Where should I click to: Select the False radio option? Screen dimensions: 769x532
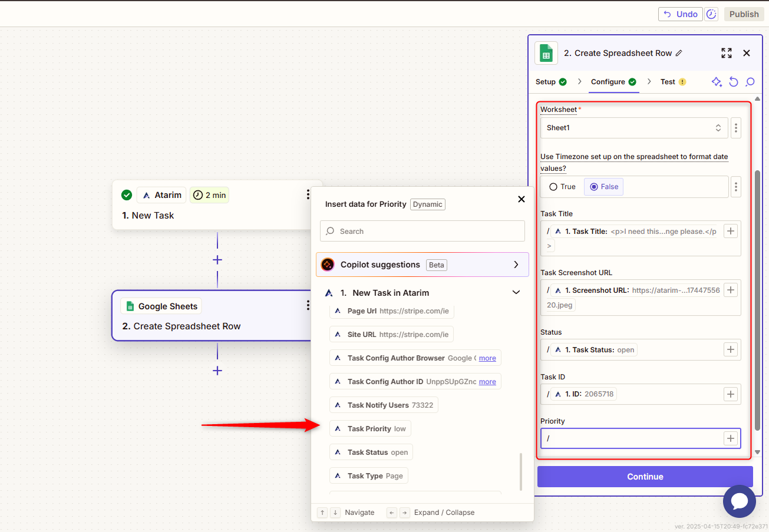[x=604, y=187]
